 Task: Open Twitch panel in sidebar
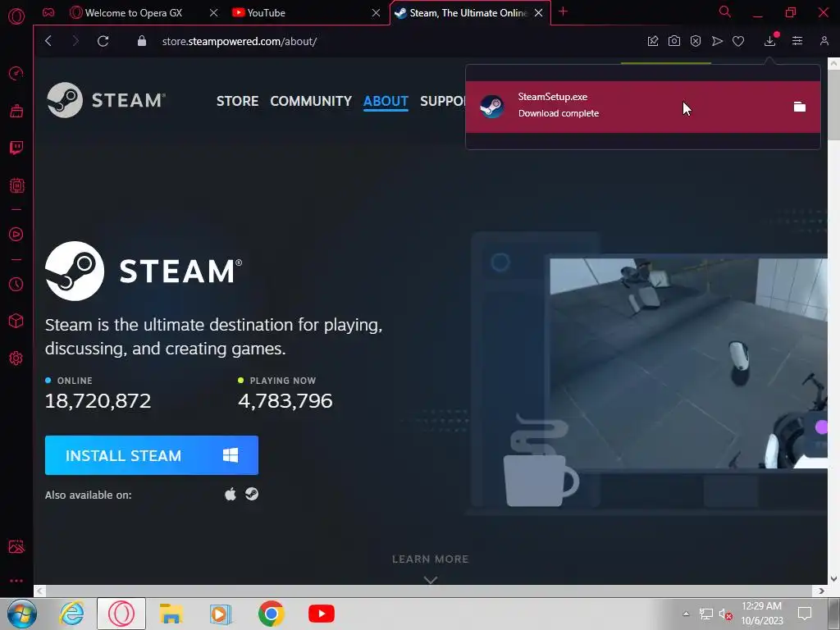[x=16, y=148]
